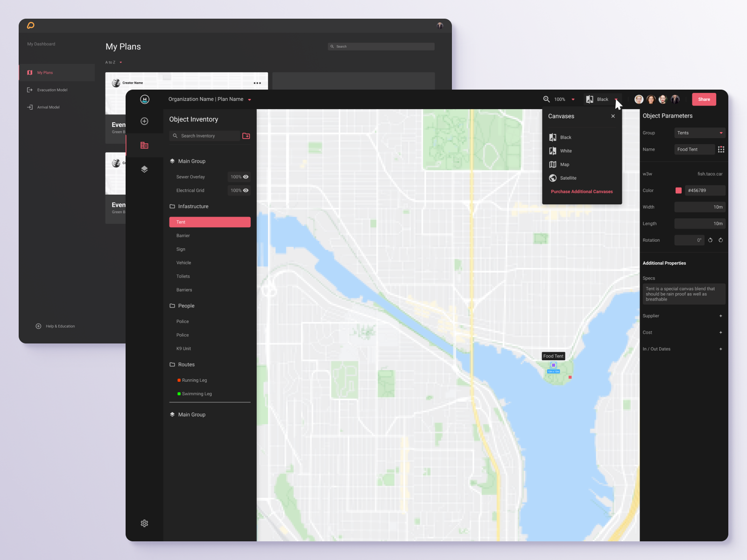The height and width of the screenshot is (560, 747).
Task: Click Purchase Additional Canvases link
Action: coord(582,191)
